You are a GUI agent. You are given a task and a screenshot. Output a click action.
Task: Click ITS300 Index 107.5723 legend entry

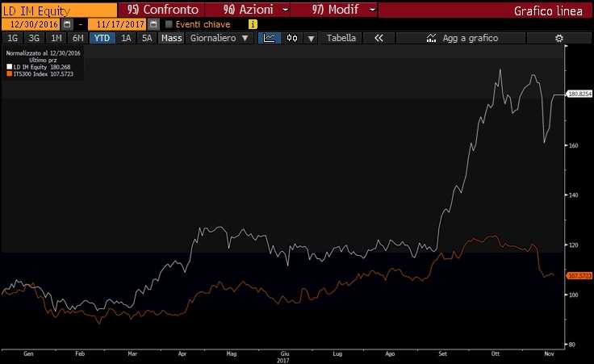pyautogui.click(x=40, y=74)
